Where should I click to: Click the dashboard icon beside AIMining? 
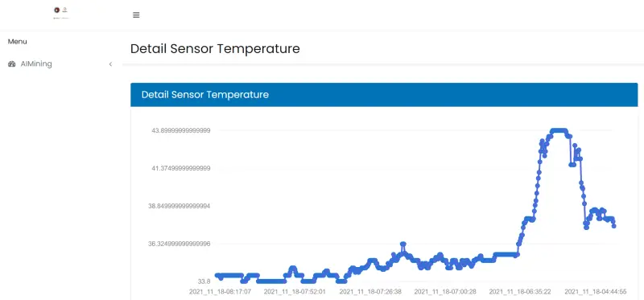pyautogui.click(x=12, y=64)
